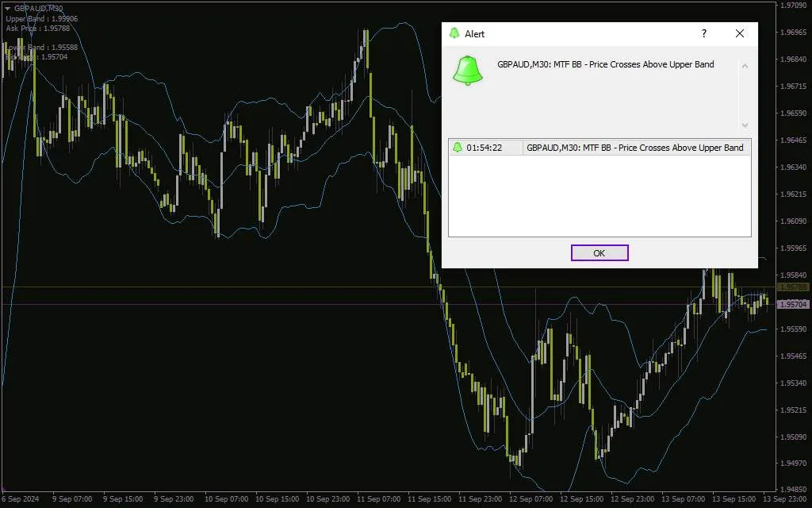The height and width of the screenshot is (508, 812).
Task: Expand the triangle next to GBPAUD,M30 title
Action: point(7,9)
